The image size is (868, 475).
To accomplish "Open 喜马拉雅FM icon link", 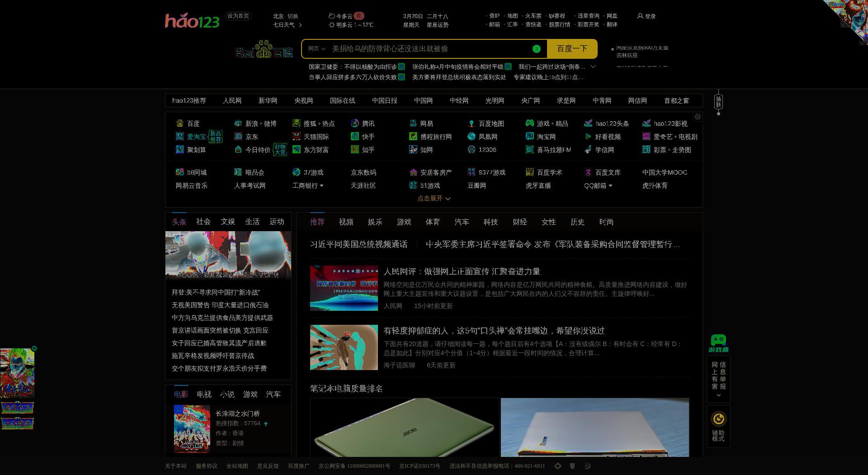I will (529, 150).
